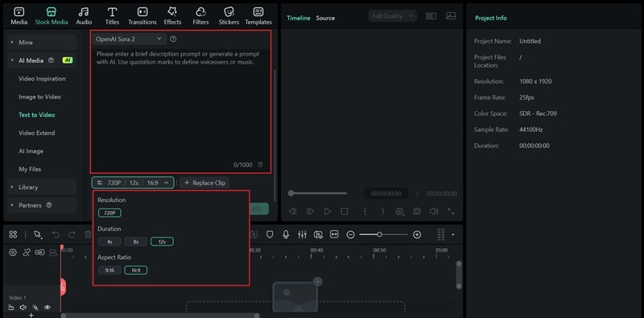Switch preview to Timeline tab
The width and height of the screenshot is (644, 318).
pos(298,18)
